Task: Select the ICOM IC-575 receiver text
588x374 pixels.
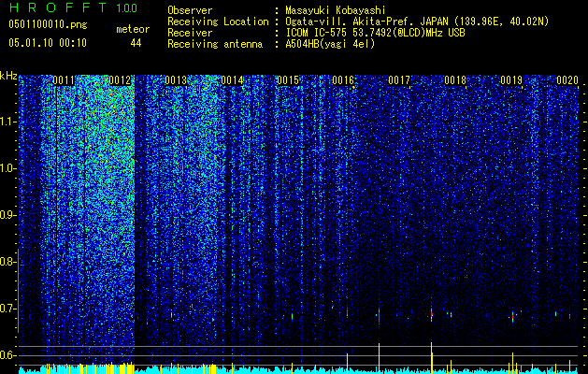Action: tap(375, 33)
